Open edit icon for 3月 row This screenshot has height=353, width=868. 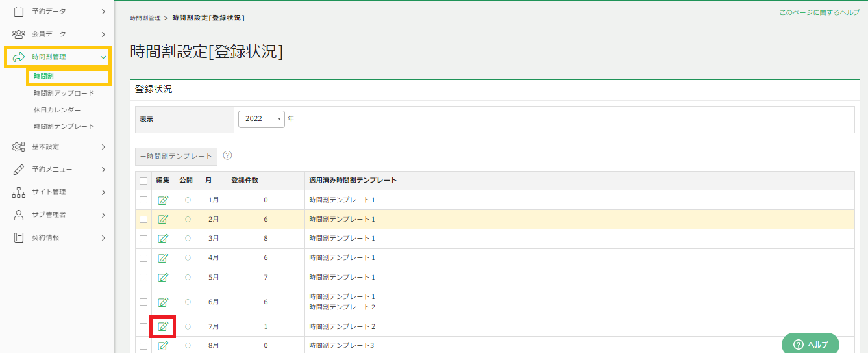tap(163, 239)
